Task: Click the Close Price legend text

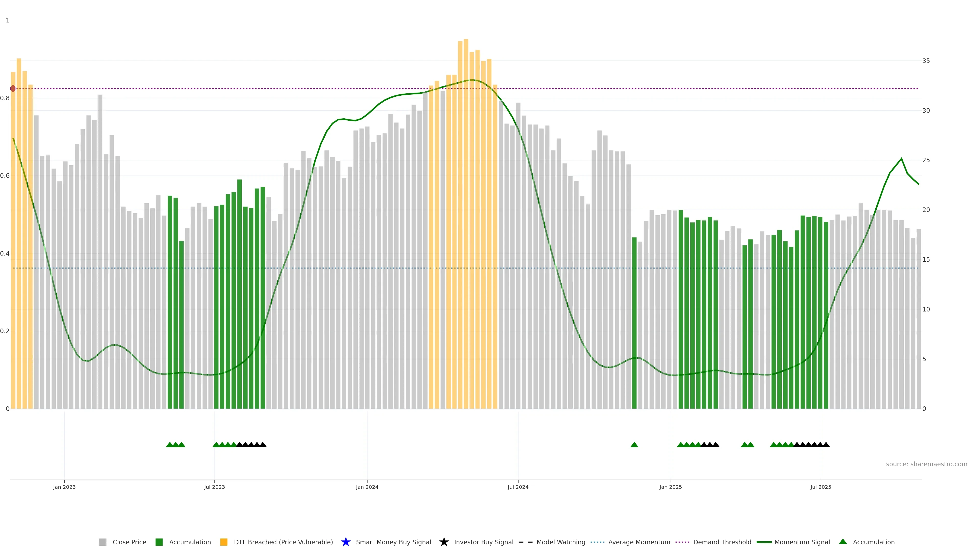Action: coord(129,542)
